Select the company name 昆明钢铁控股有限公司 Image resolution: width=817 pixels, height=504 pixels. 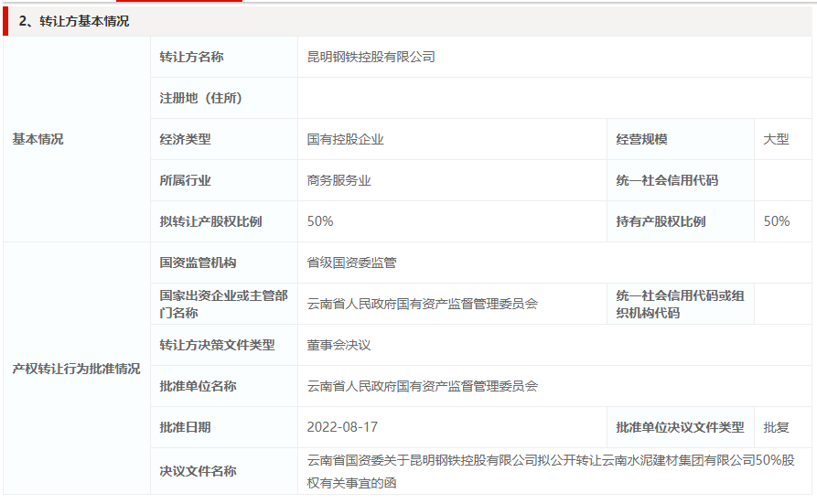click(371, 57)
